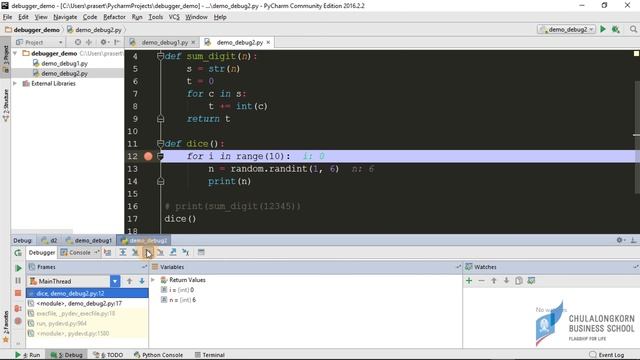The image size is (640, 360).
Task: Open the Project view dropdown
Action: click(39, 42)
